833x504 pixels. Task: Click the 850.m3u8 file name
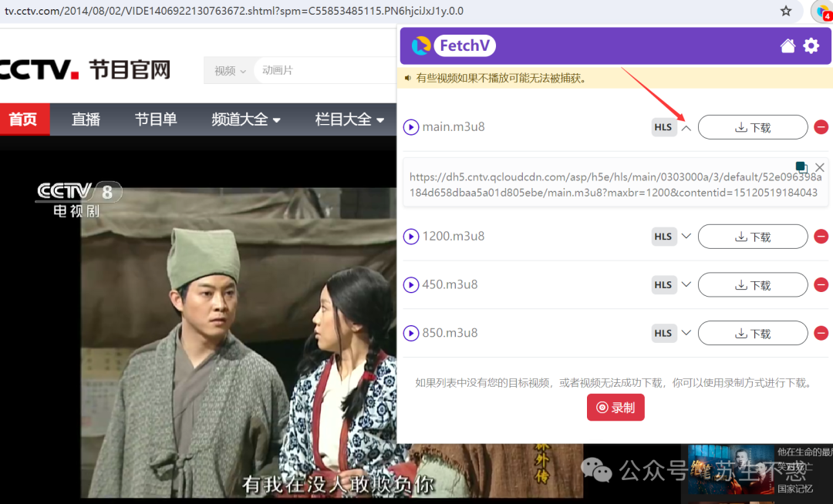(x=450, y=333)
